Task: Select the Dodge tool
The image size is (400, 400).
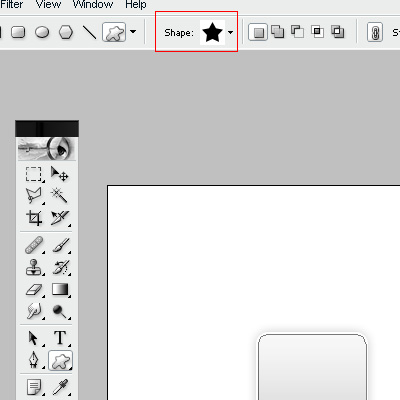Action: (60, 311)
